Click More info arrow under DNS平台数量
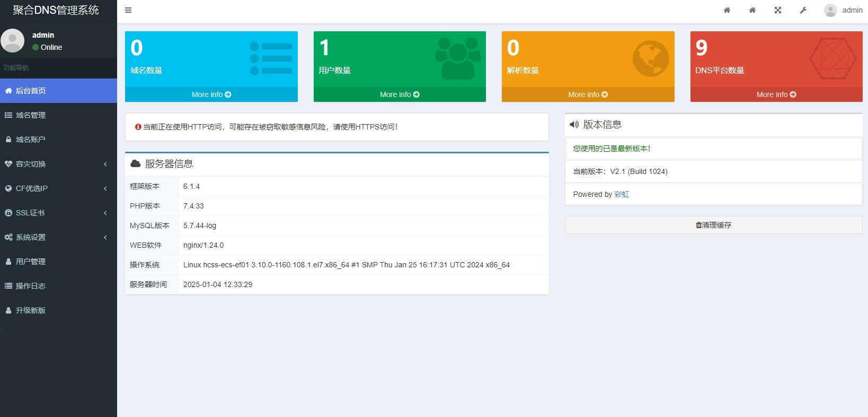Screen dimensions: 868x417 [x=793, y=94]
